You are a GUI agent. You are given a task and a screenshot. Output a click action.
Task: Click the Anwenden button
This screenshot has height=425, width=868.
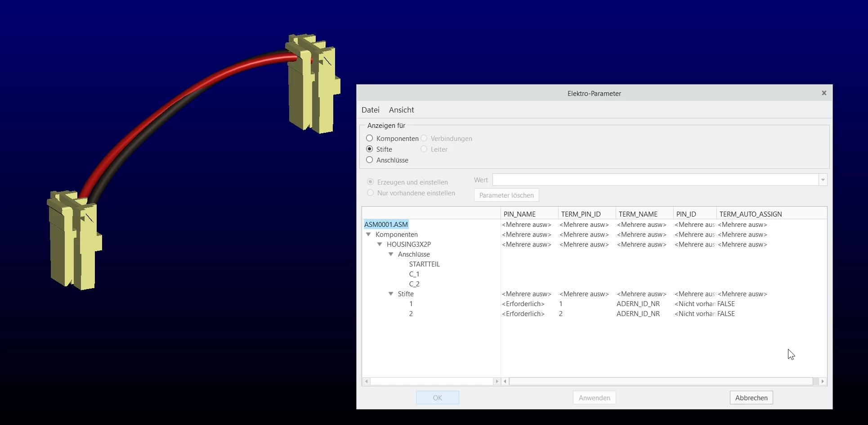click(594, 398)
